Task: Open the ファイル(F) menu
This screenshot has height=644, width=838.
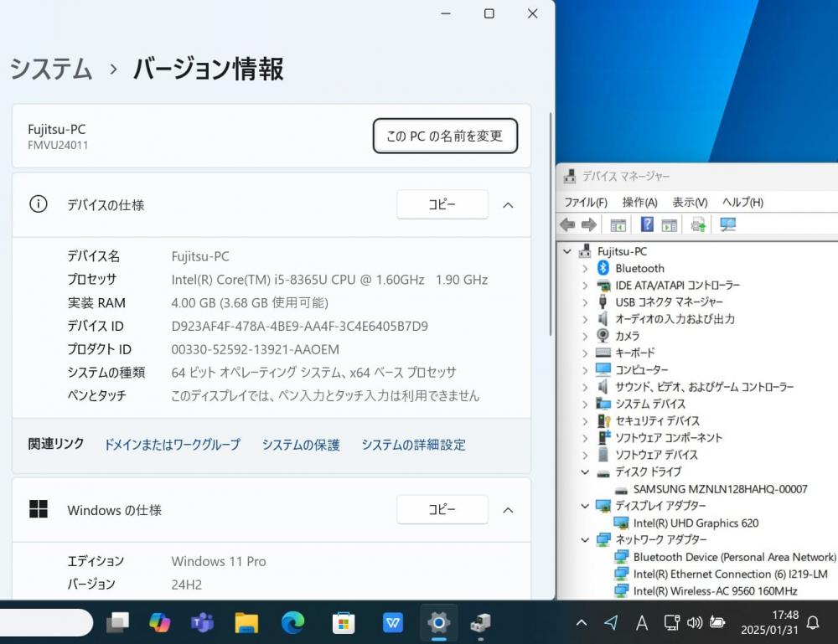Action: [x=586, y=203]
